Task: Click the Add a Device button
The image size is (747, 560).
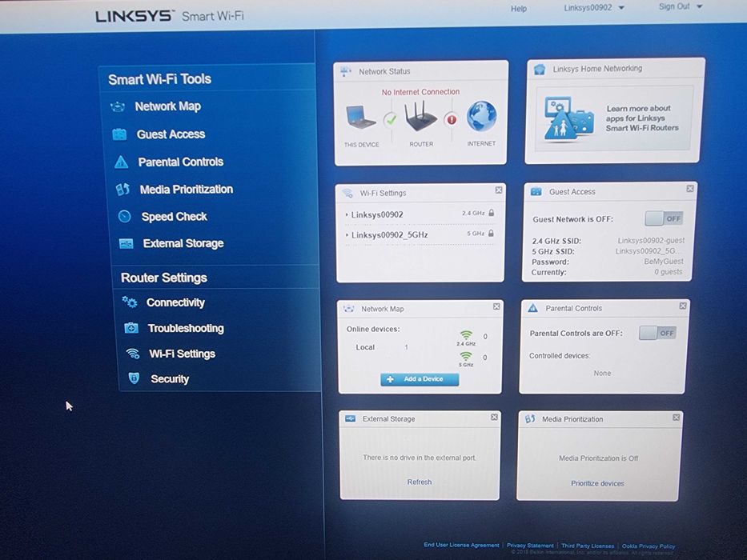Action: [420, 379]
